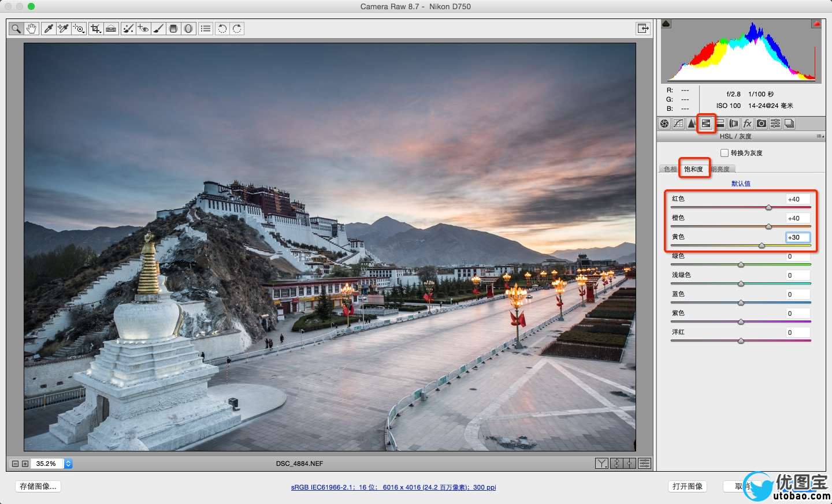Select the Crop tool
The width and height of the screenshot is (832, 504).
pos(96,28)
